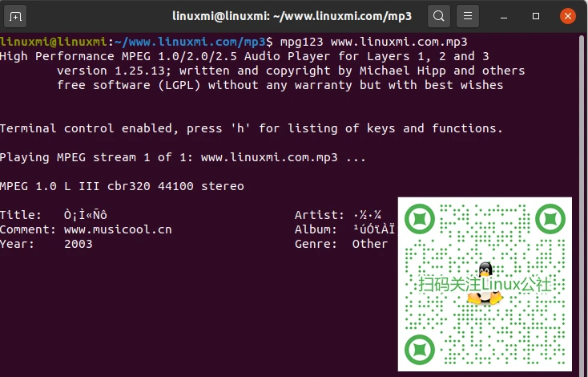588x377 pixels.
Task: Click the Title metadata line
Action: pos(54,215)
